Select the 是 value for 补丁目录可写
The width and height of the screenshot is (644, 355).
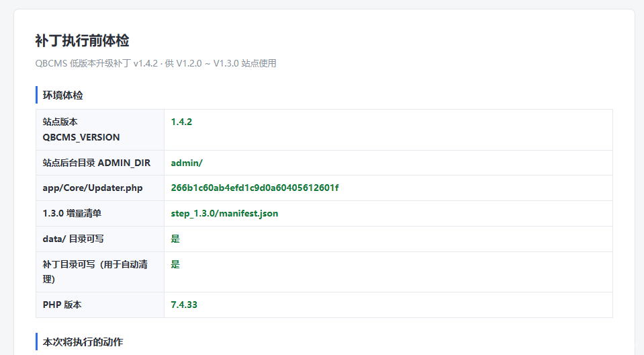175,264
